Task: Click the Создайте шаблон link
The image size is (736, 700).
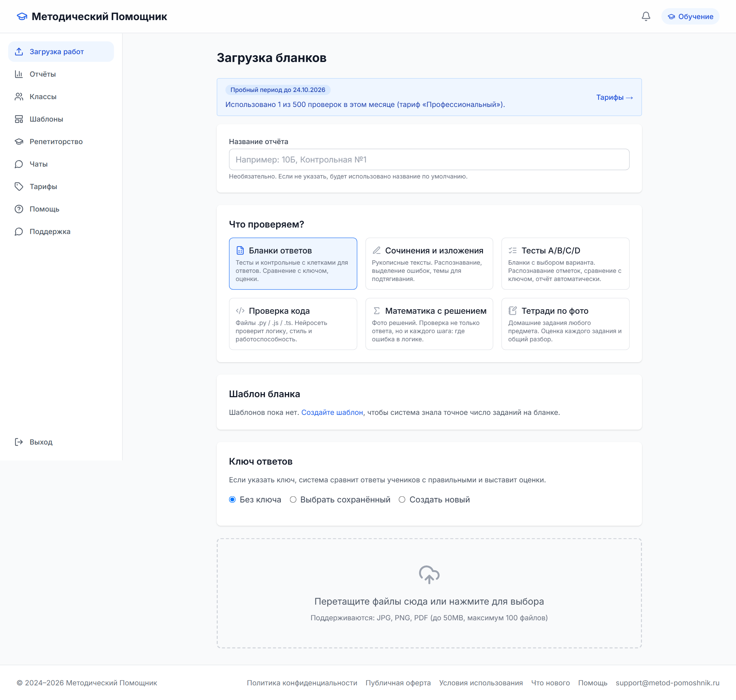Action: [332, 412]
